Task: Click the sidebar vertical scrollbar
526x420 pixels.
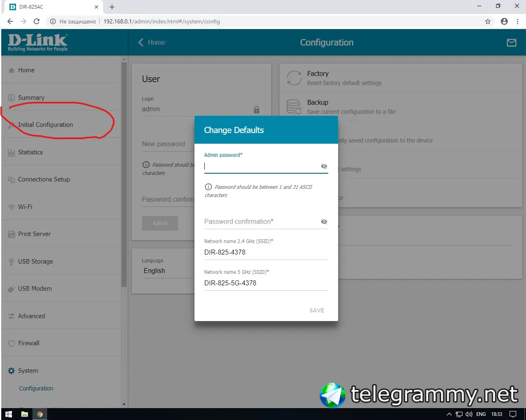Action: point(124,174)
